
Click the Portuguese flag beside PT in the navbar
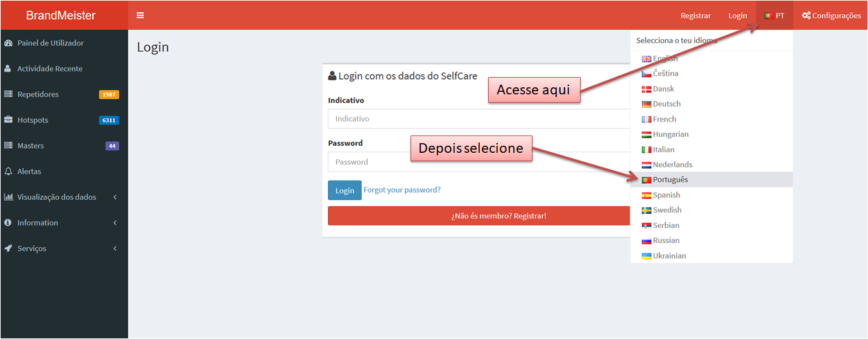[769, 15]
